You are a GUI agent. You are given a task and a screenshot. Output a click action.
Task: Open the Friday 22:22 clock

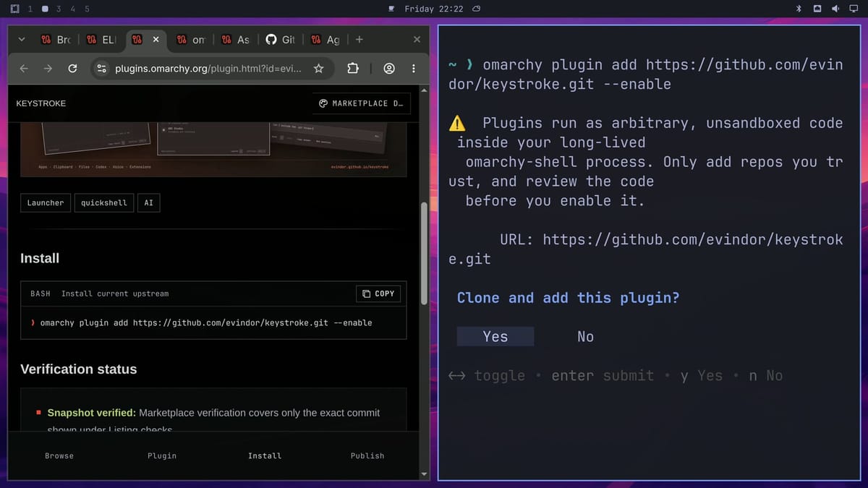[434, 9]
